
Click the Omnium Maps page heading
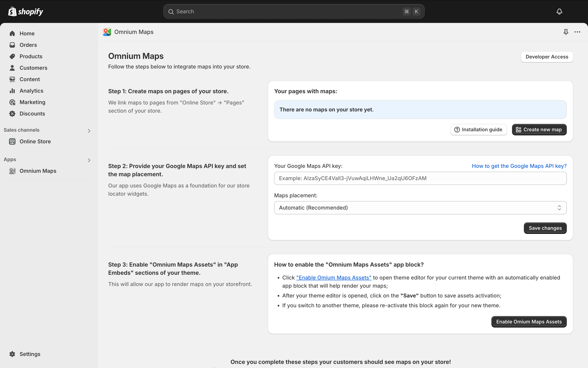pyautogui.click(x=136, y=56)
